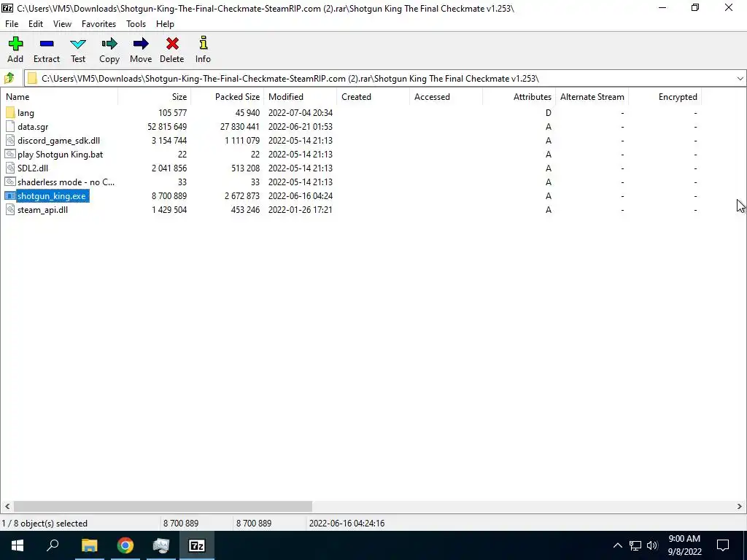747x560 pixels.
Task: Select the play Shotgun King.bat icon
Action: coord(10,155)
